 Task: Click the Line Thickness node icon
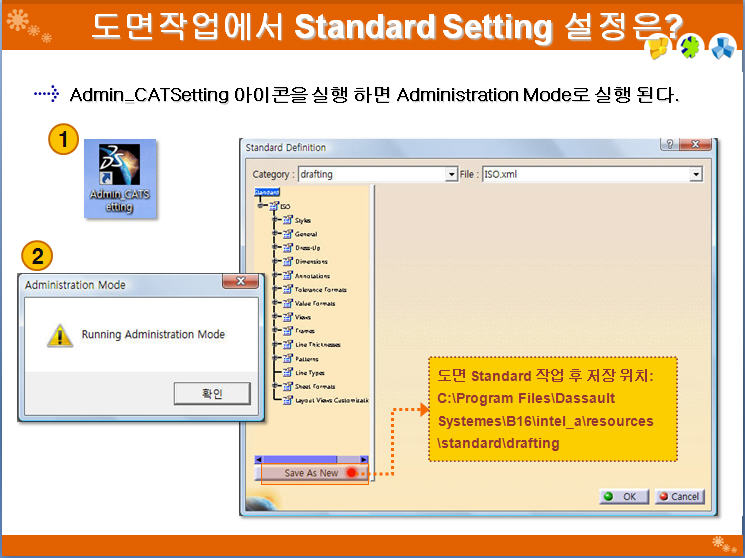pyautogui.click(x=287, y=345)
